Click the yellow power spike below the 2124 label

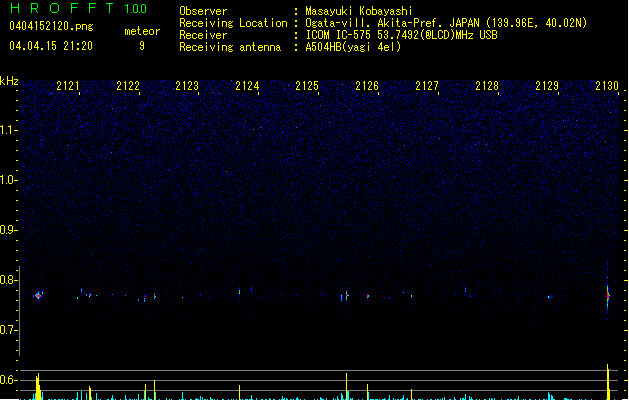(x=239, y=392)
